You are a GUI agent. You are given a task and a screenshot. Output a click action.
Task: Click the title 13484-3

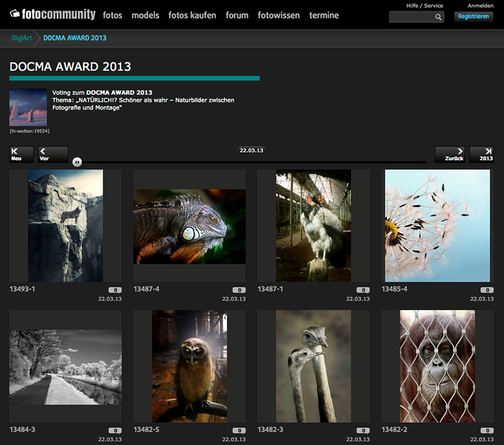22,429
